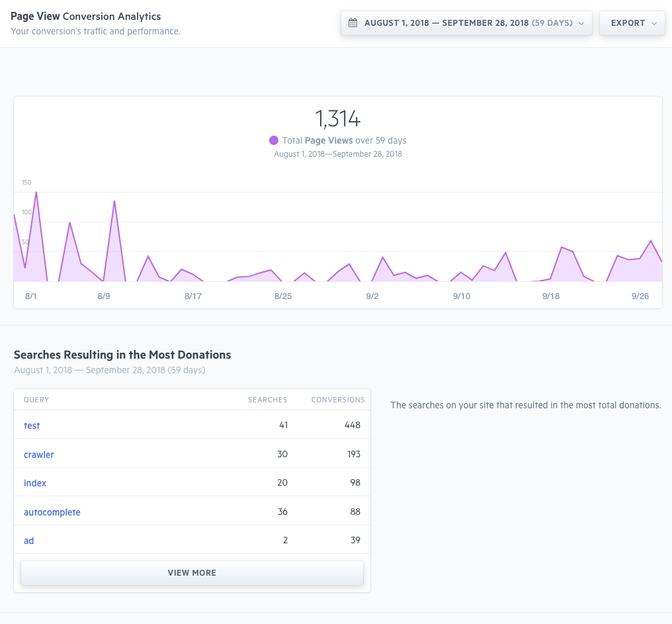Click the 30 searches value for crawler
The image size is (672, 624).
[x=282, y=454]
